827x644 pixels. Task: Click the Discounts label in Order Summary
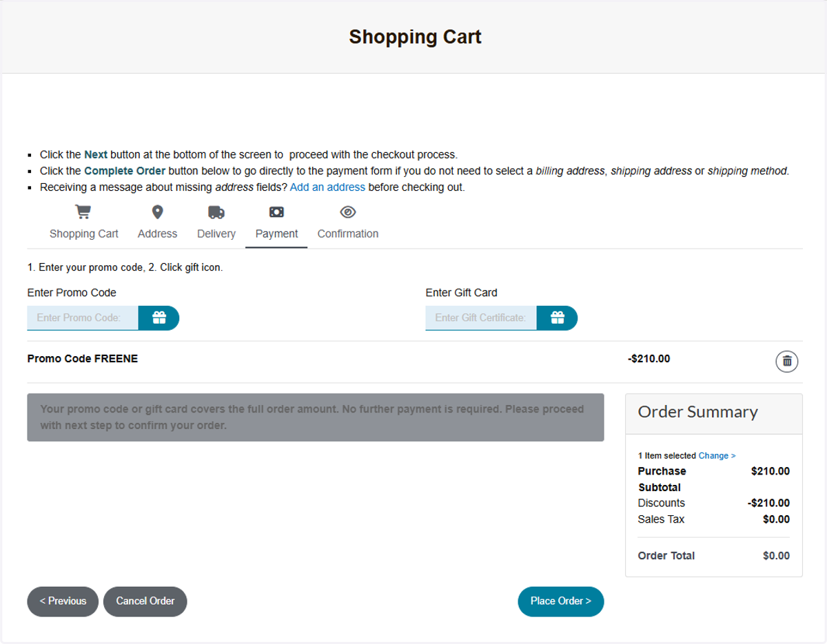pos(662,503)
